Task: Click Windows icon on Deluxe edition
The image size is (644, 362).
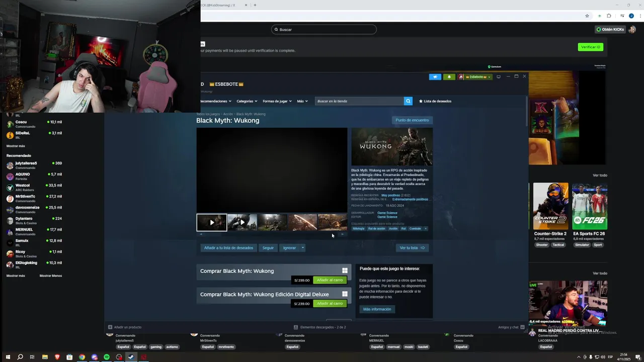Action: click(345, 294)
